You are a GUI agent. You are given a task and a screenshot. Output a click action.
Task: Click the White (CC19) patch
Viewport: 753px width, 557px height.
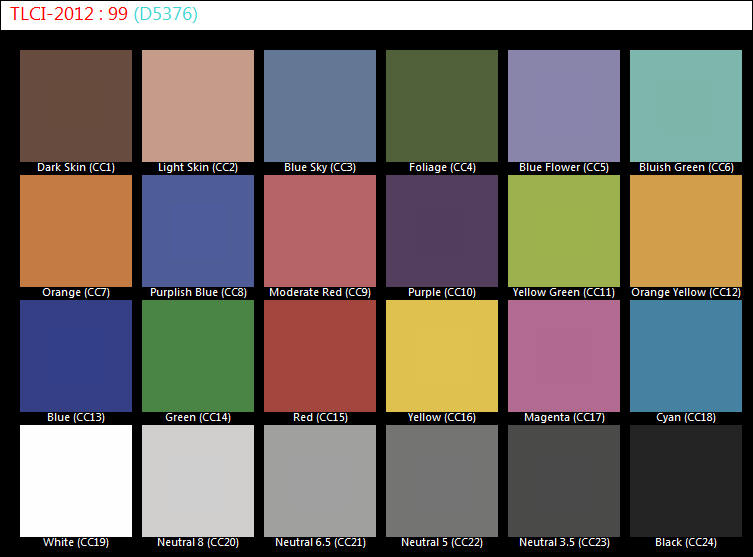point(76,481)
